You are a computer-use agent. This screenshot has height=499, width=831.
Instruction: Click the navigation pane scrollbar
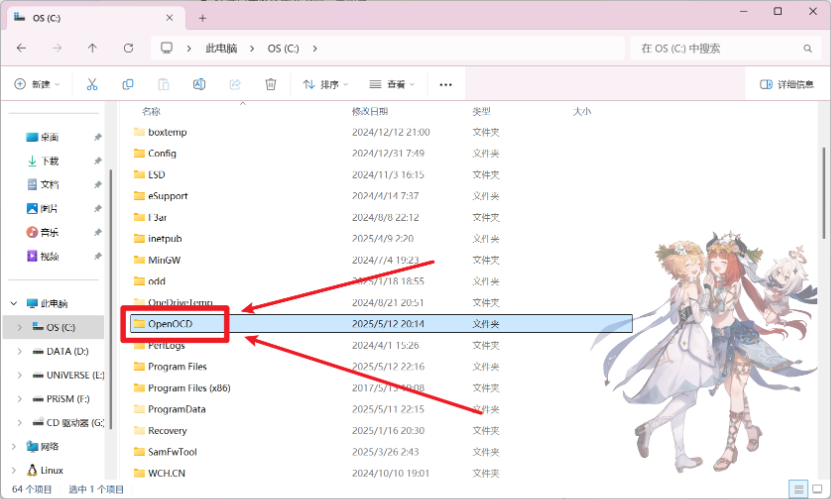coord(110,299)
